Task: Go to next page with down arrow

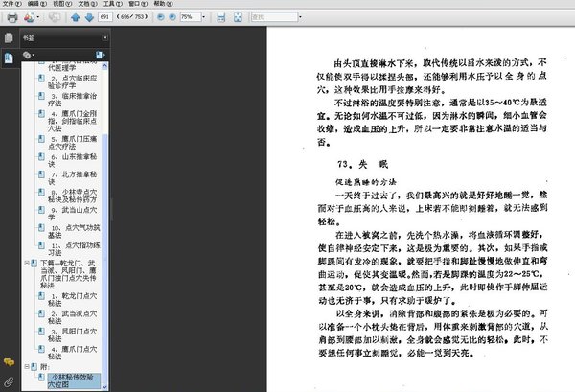Action: (x=89, y=17)
